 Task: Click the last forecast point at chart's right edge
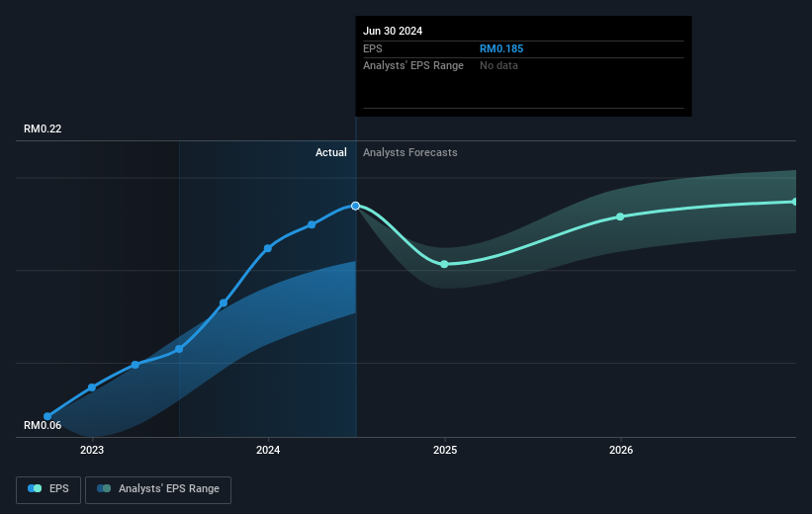(x=794, y=202)
